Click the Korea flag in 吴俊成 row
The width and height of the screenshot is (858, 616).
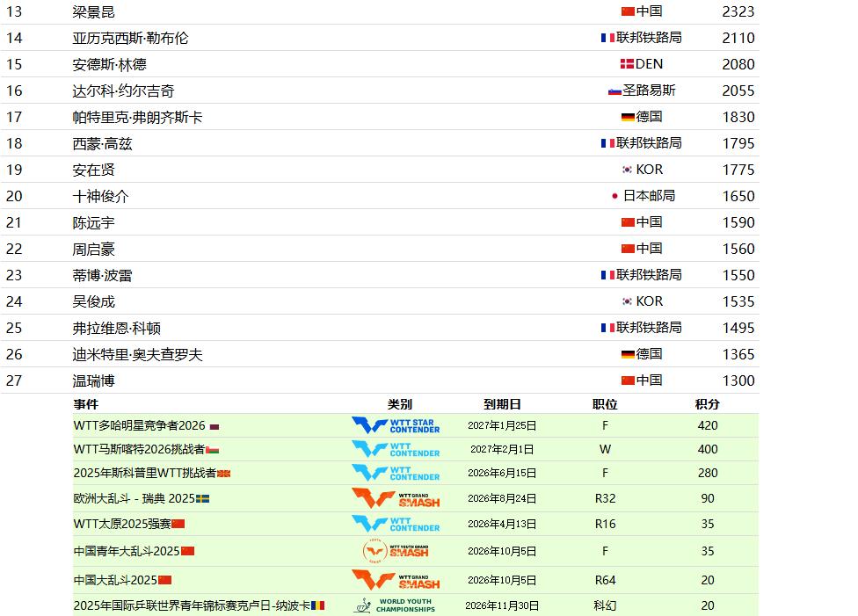pos(627,301)
